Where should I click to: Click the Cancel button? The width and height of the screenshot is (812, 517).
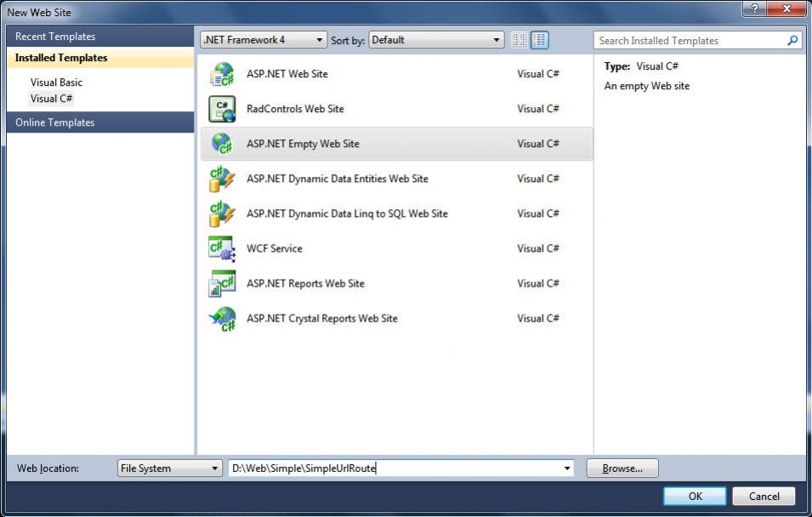tap(764, 497)
